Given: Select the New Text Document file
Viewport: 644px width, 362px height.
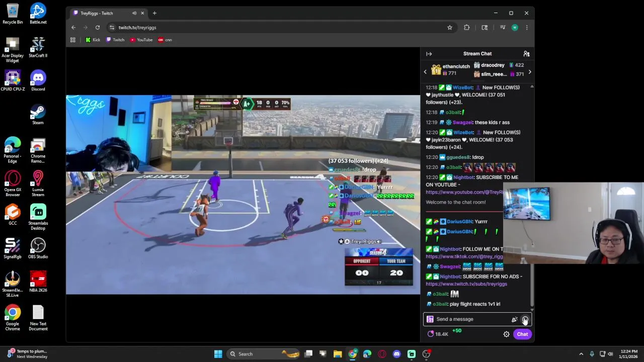Looking at the screenshot, I should [38, 318].
